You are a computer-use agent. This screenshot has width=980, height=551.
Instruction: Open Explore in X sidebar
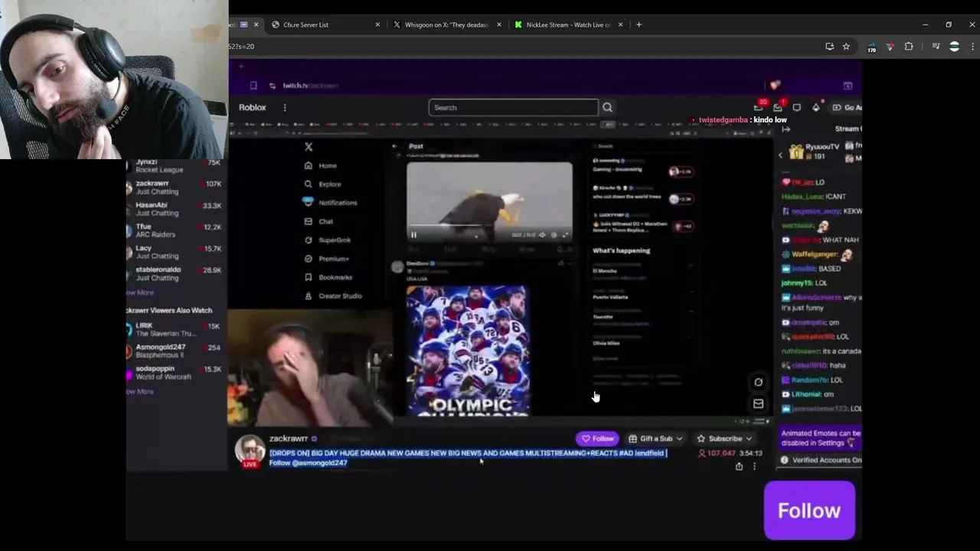pyautogui.click(x=322, y=184)
